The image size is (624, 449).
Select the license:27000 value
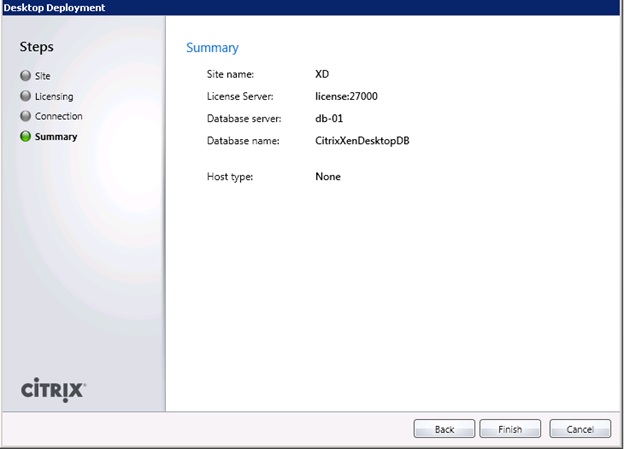pos(346,96)
